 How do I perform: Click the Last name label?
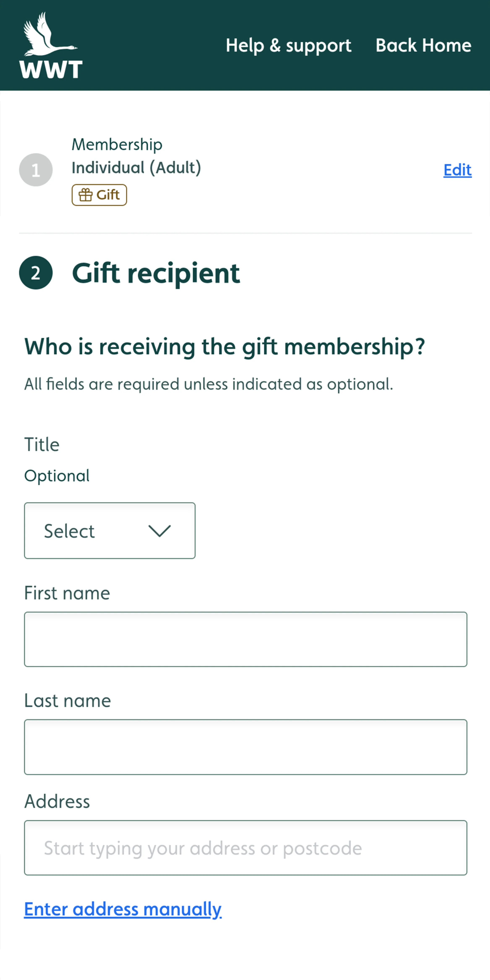[67, 701]
